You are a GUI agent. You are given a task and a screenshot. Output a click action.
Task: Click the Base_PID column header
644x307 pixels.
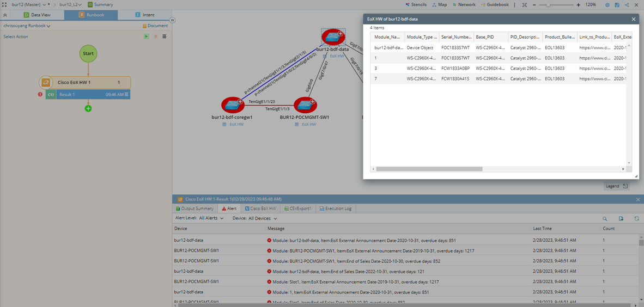click(491, 37)
